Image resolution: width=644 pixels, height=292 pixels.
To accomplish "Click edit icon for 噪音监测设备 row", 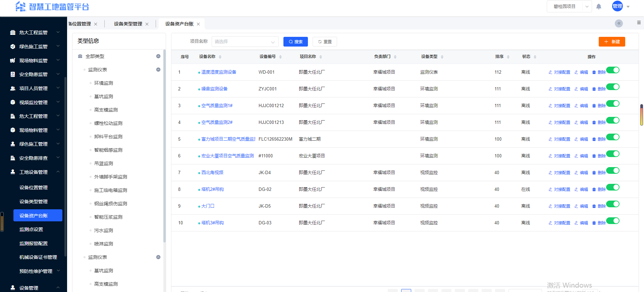I will click(x=576, y=89).
